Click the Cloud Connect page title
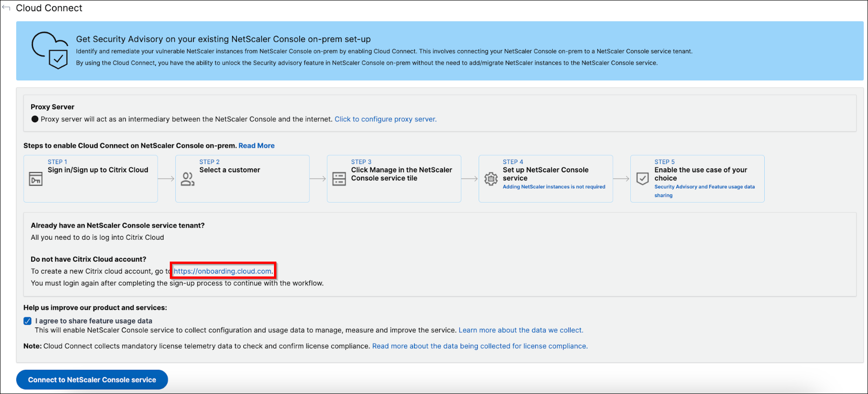Viewport: 868px width, 394px height. click(x=49, y=8)
